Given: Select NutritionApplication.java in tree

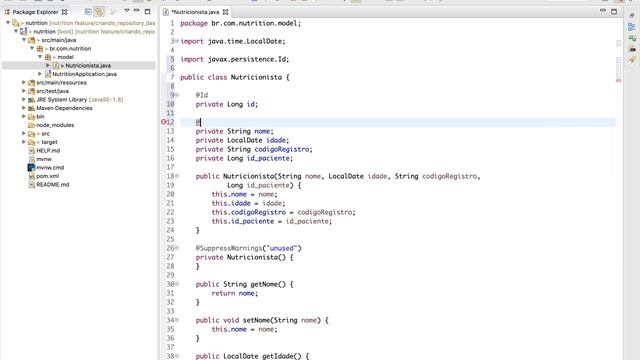Looking at the screenshot, I should 84,74.
